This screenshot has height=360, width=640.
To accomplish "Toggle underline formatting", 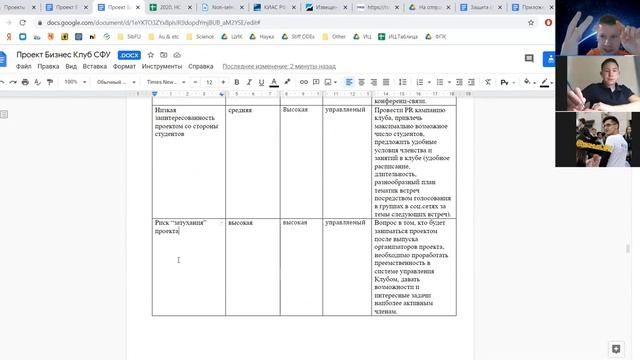I will [x=261, y=82].
